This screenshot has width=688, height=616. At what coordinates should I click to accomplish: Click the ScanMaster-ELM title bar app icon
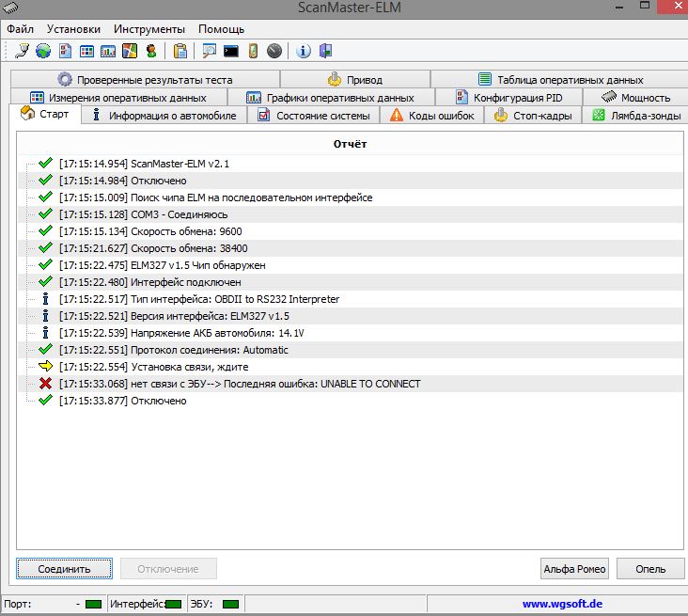tap(9, 7)
